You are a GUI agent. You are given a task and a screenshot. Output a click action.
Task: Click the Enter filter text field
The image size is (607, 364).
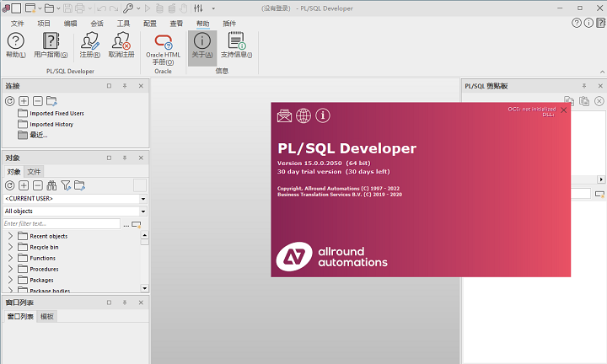(x=62, y=223)
